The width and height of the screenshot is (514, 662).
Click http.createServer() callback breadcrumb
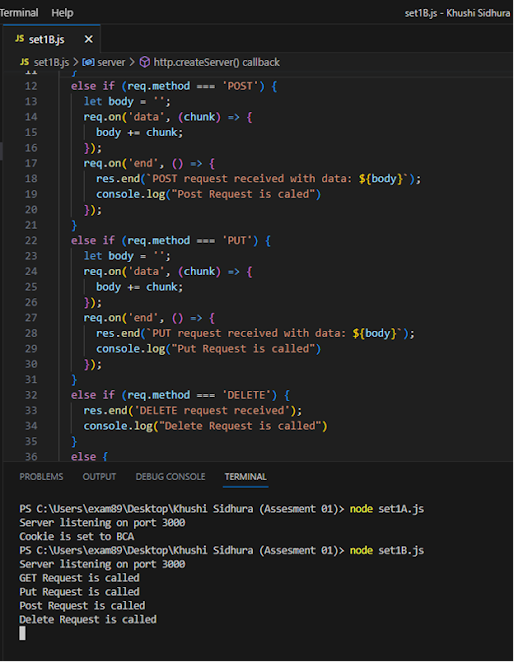tap(216, 62)
